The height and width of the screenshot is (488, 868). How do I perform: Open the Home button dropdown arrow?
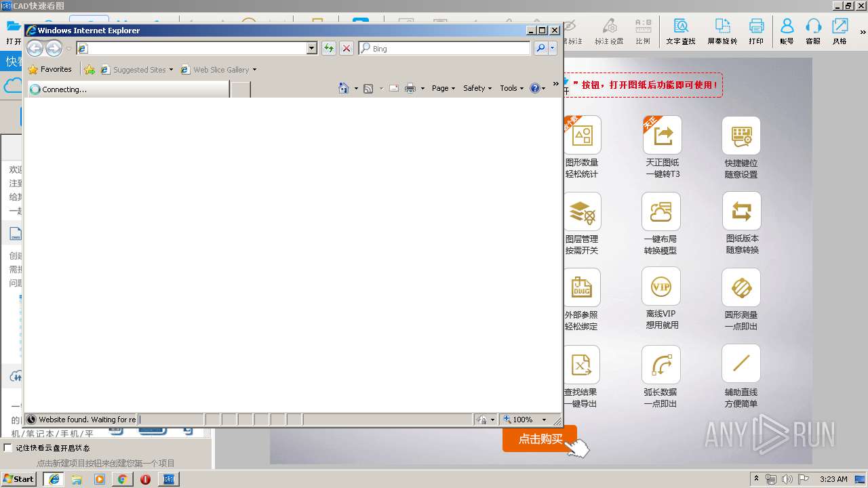pos(356,88)
